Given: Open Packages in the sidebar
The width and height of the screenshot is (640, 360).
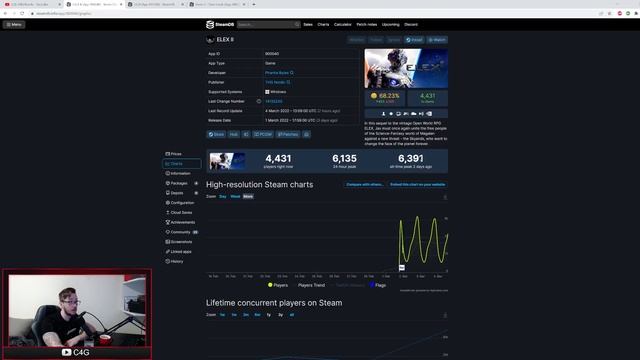Looking at the screenshot, I should tap(182, 183).
